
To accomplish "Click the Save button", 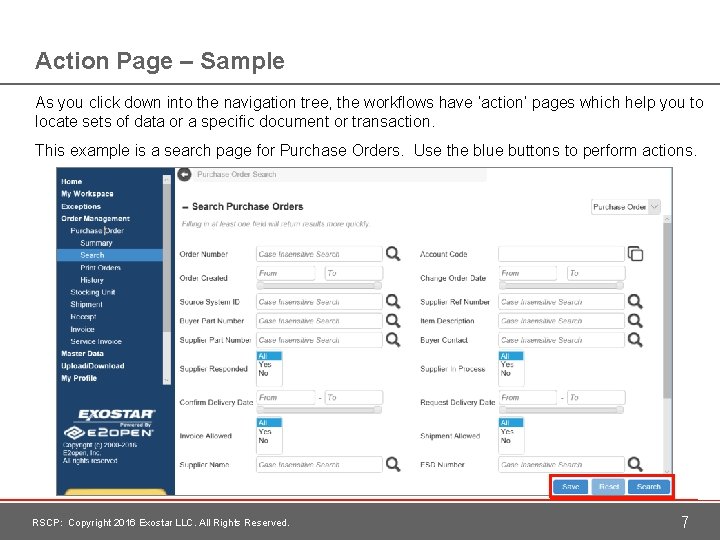I will click(x=570, y=487).
